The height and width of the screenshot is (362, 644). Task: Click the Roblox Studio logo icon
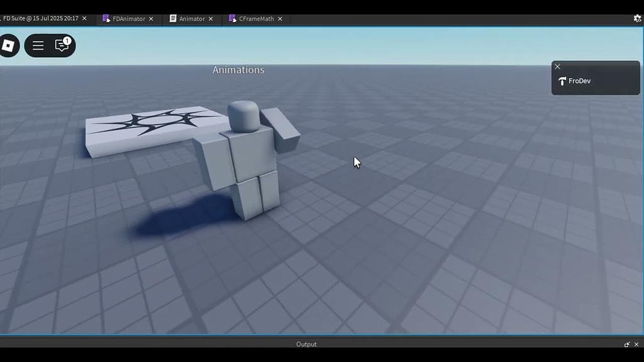tap(7, 45)
